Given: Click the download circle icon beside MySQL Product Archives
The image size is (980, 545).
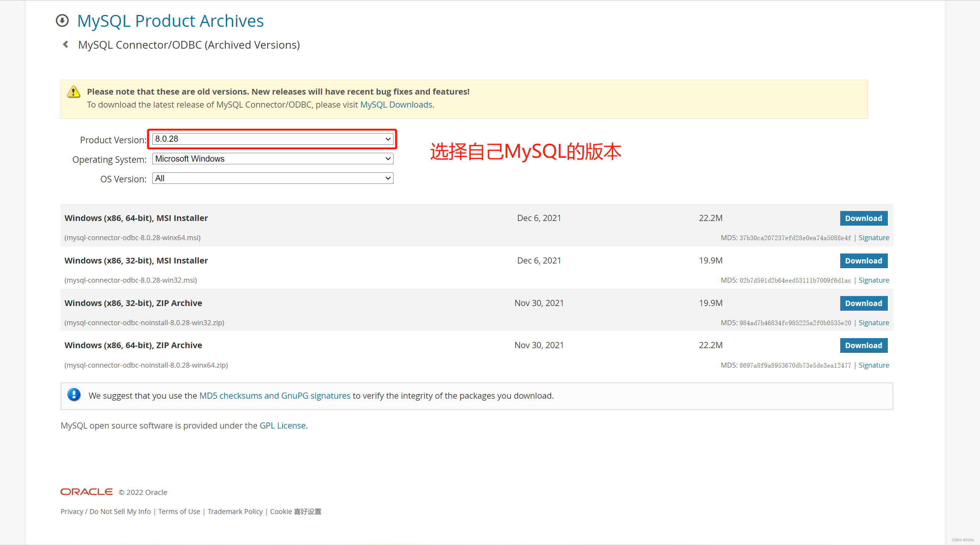Looking at the screenshot, I should [62, 21].
